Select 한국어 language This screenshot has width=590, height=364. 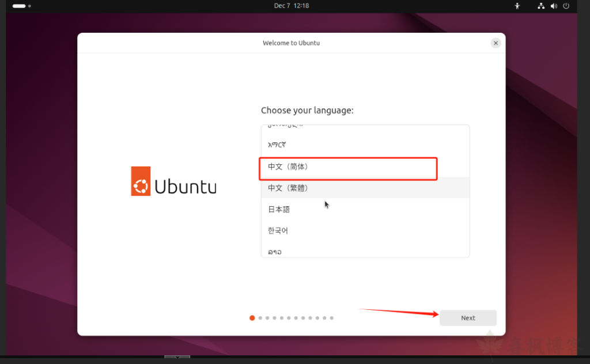[x=365, y=230]
